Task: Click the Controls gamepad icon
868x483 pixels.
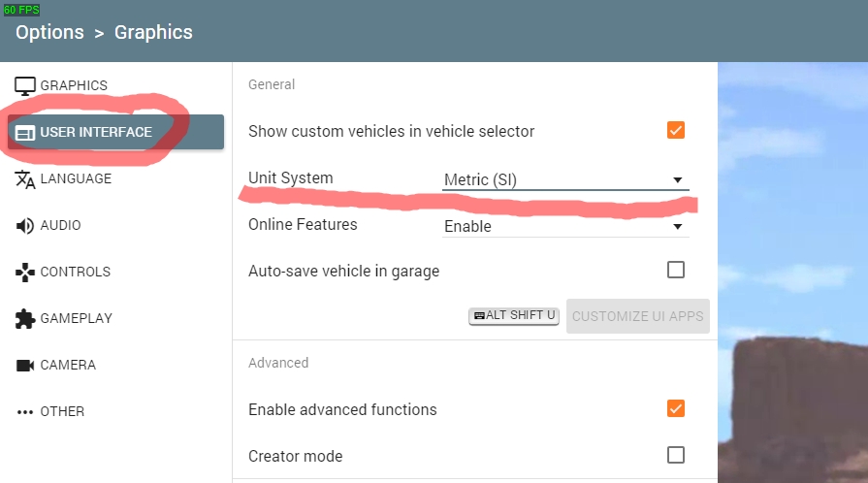Action: coord(25,272)
